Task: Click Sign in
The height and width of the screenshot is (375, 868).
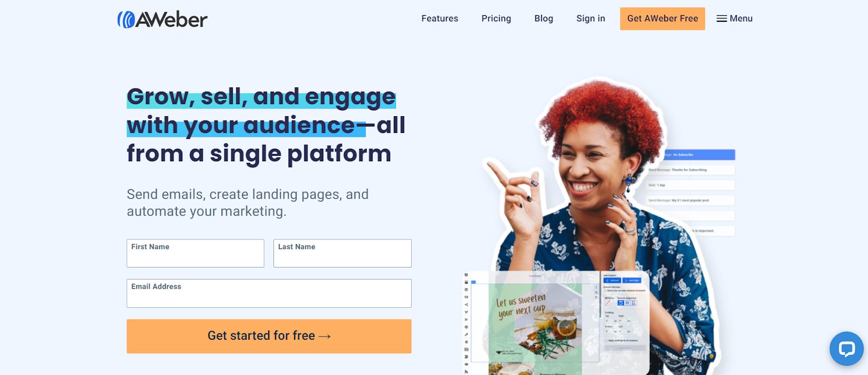Action: 591,18
